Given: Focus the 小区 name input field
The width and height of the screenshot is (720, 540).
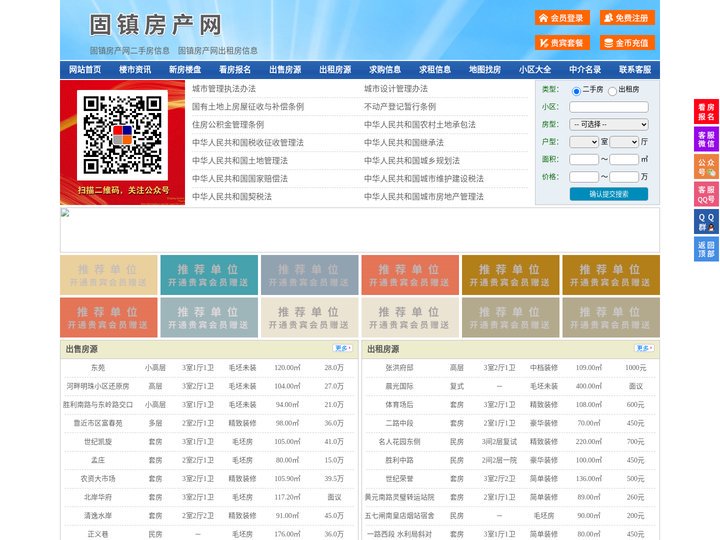Looking at the screenshot, I should tap(609, 107).
